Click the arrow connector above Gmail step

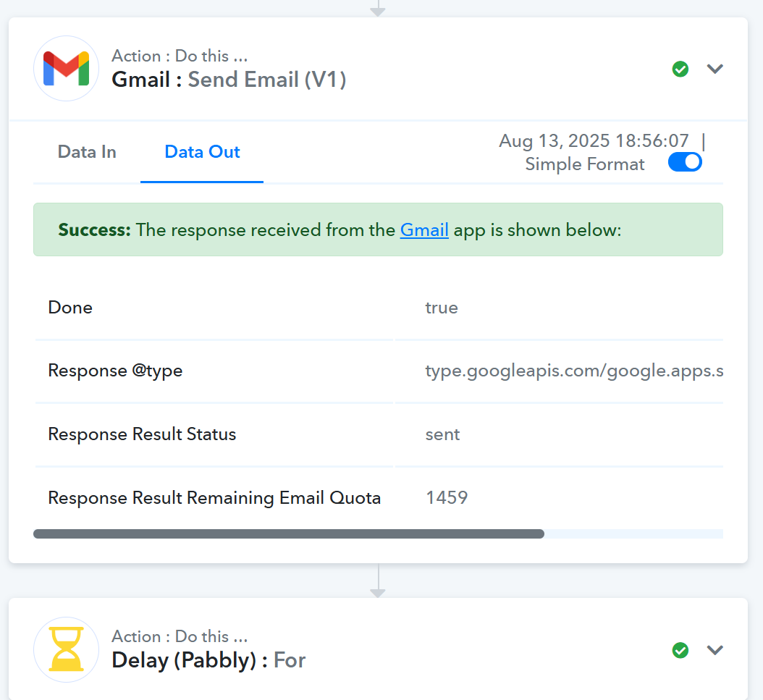(x=378, y=8)
